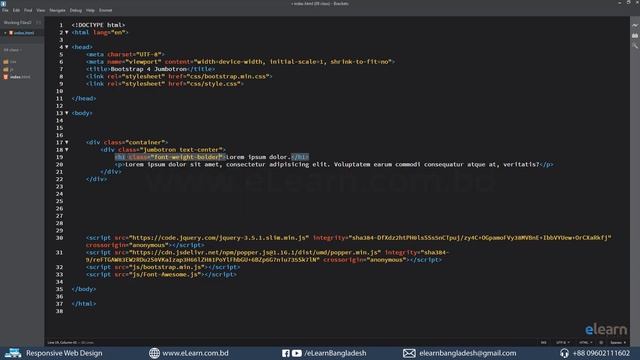Collapse the body tag fold on line 13
Viewport: 640px width, 360px height.
pyautogui.click(x=67, y=113)
